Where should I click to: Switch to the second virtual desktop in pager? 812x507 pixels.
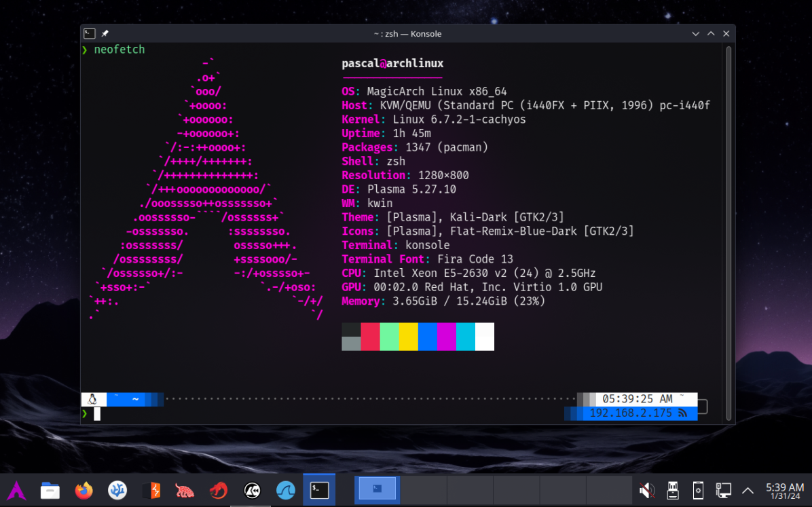[x=424, y=490]
